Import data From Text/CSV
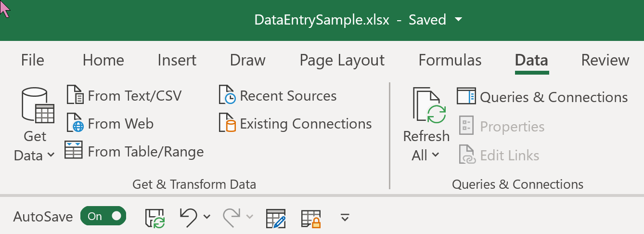The height and width of the screenshot is (234, 644). (124, 96)
